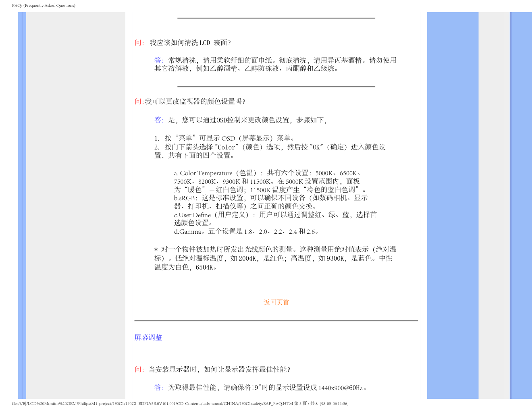Select step 1 about displaying OSD menu
Viewport: 532px width, 411px height.
tap(224, 138)
